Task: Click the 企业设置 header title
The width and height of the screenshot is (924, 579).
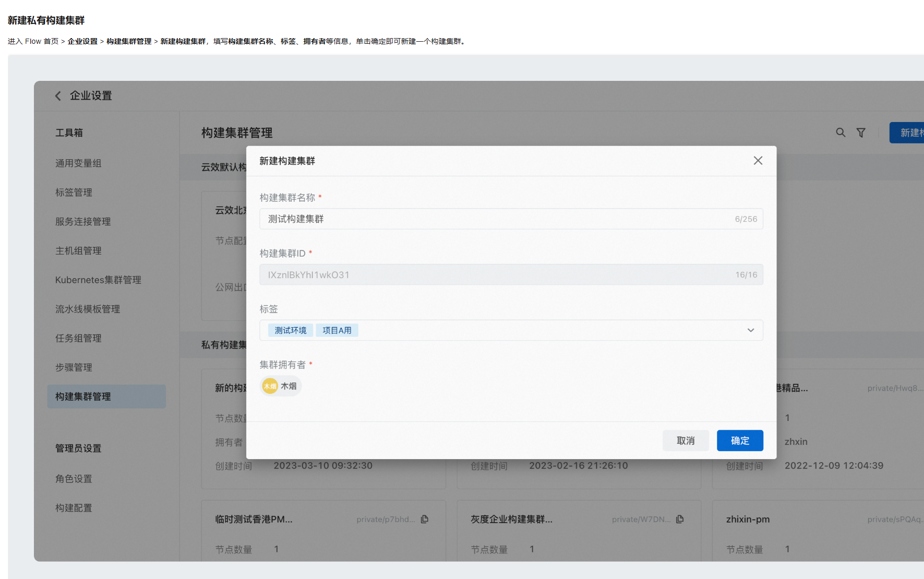Action: [91, 96]
